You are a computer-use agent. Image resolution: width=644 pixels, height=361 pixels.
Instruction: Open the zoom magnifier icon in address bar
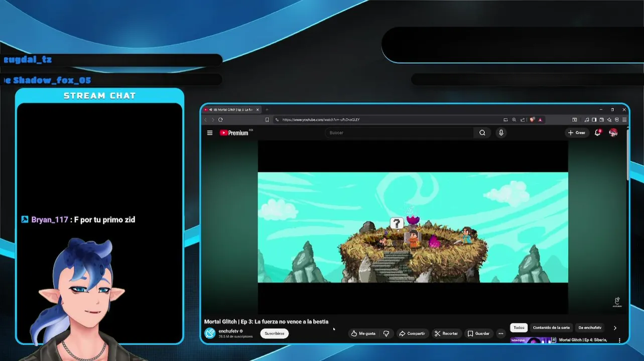click(514, 120)
